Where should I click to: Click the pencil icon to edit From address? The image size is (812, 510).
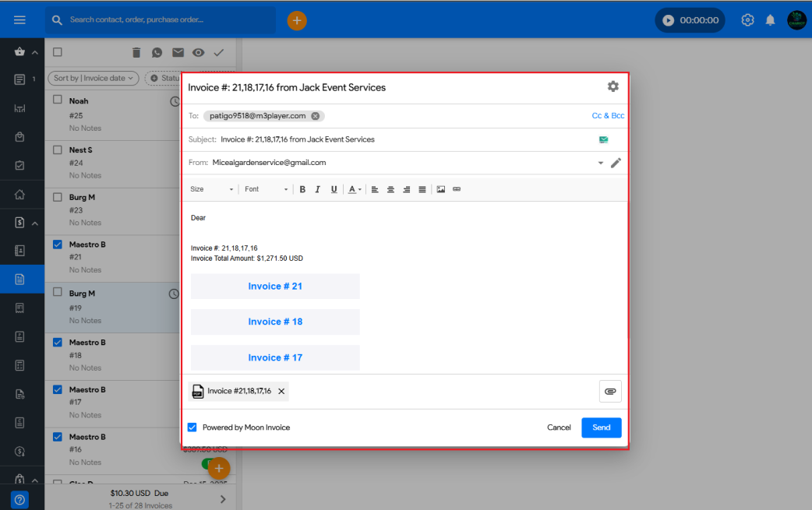point(616,163)
